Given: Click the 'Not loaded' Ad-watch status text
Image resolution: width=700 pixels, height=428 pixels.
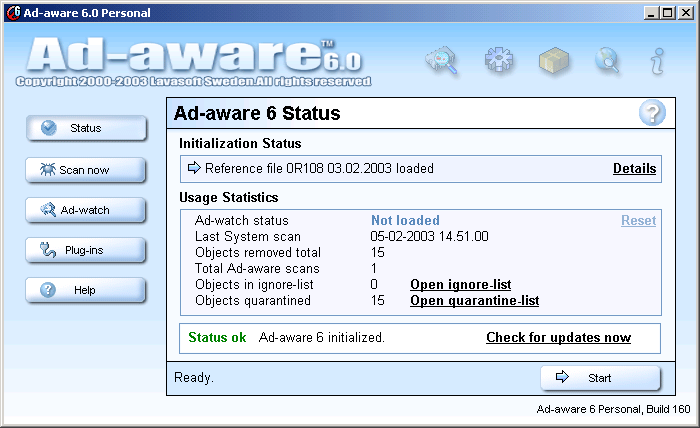Looking at the screenshot, I should [405, 221].
